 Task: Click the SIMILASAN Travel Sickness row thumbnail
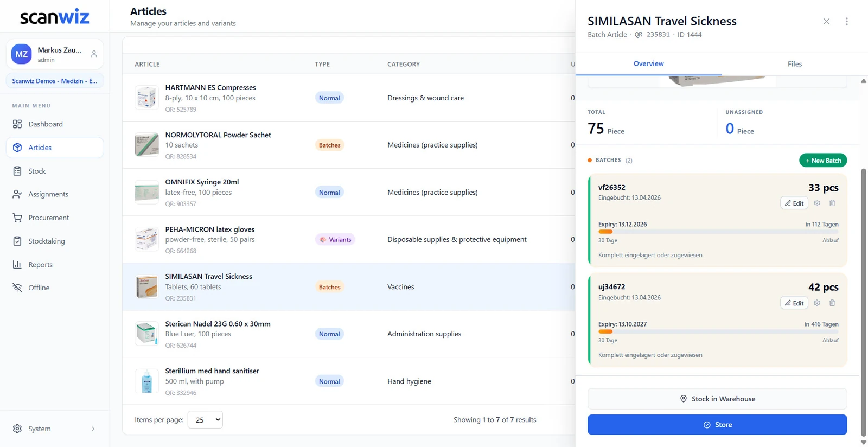pos(146,287)
